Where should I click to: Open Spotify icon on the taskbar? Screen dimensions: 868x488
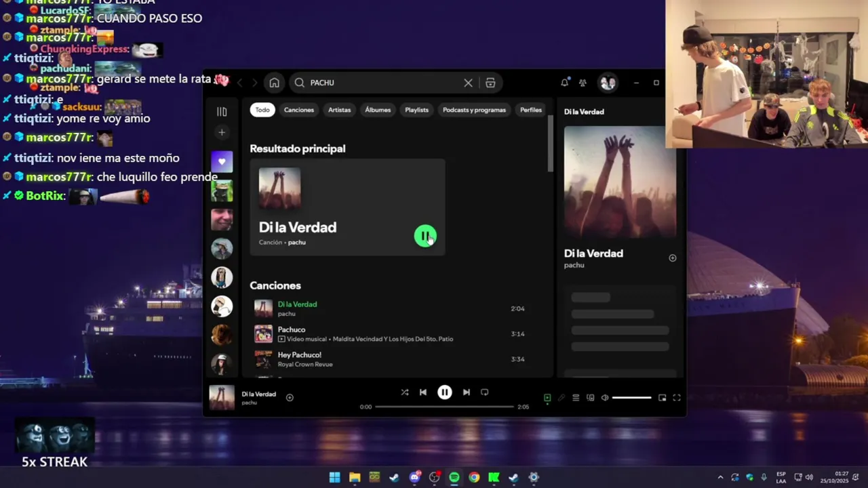pyautogui.click(x=454, y=478)
